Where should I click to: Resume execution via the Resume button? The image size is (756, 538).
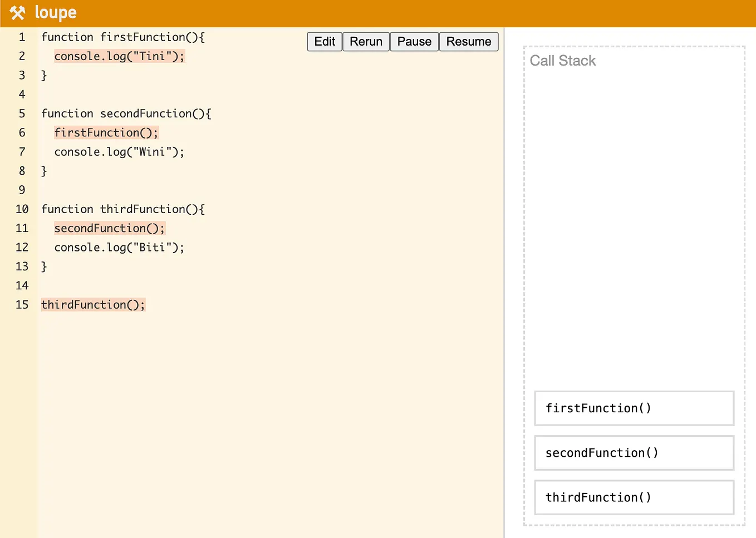(468, 41)
